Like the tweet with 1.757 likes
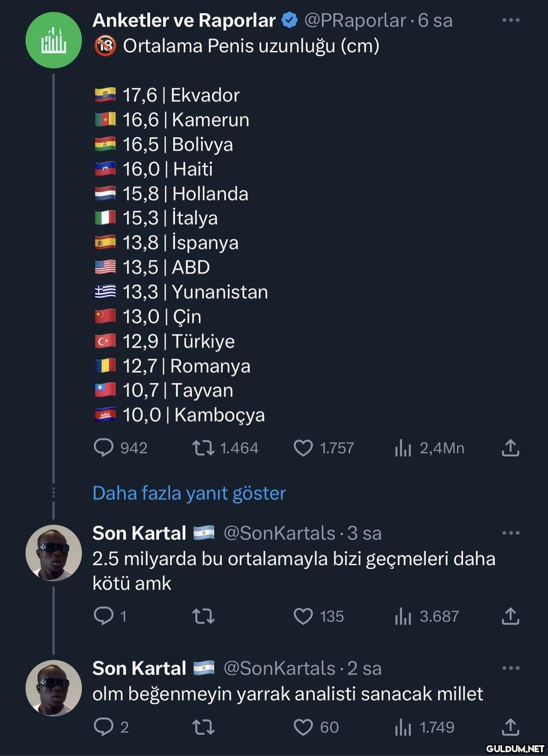 303,448
